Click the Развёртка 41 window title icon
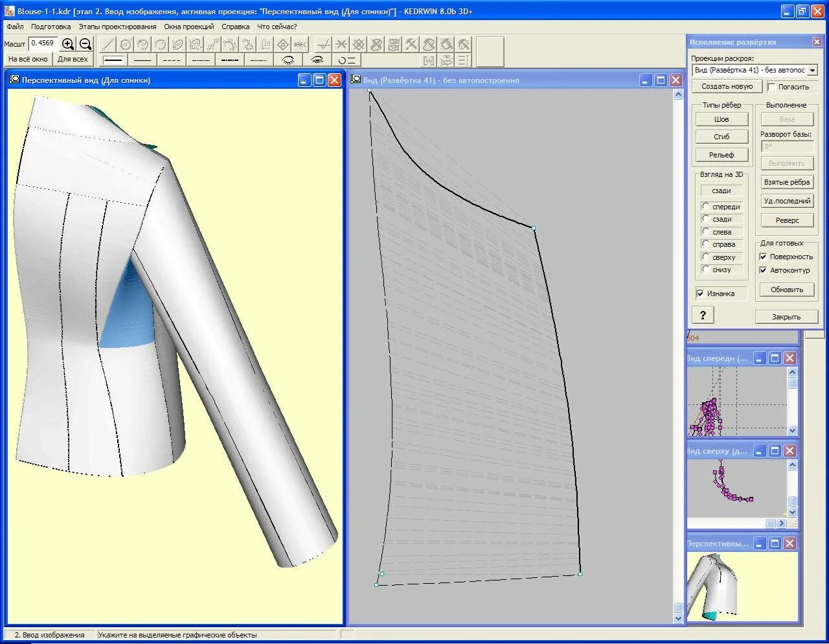Viewport: 829px width, 644px height. pyautogui.click(x=356, y=80)
